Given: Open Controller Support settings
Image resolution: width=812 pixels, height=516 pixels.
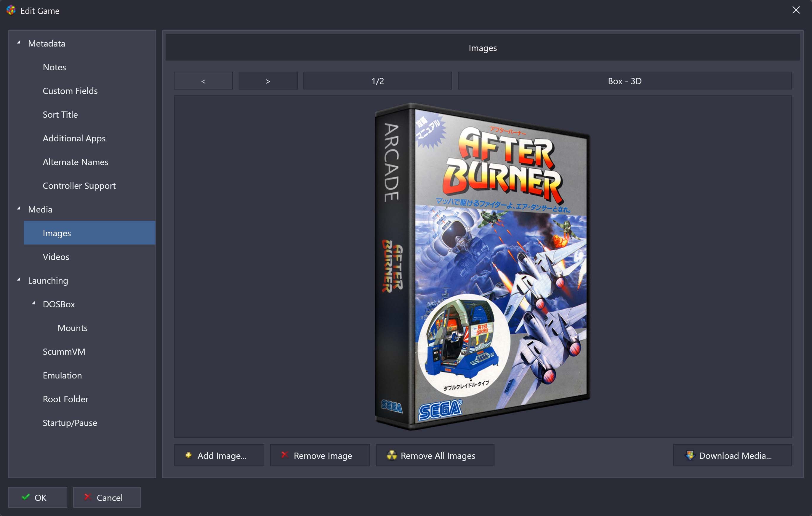Looking at the screenshot, I should tap(79, 186).
